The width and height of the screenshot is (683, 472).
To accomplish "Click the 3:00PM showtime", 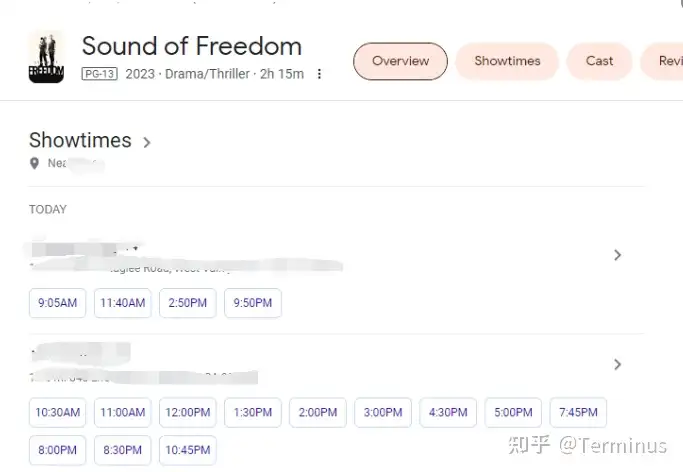I will point(383,412).
